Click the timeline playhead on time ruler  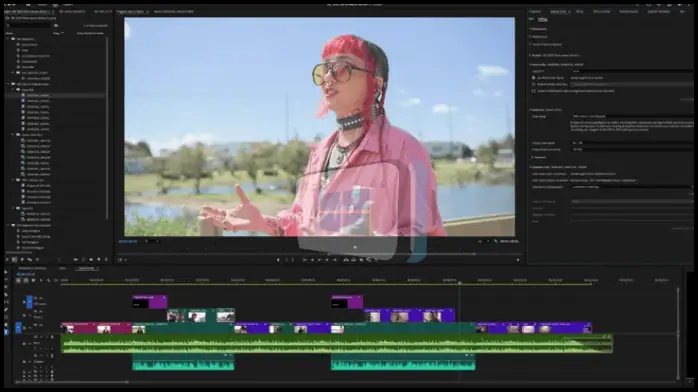point(459,282)
